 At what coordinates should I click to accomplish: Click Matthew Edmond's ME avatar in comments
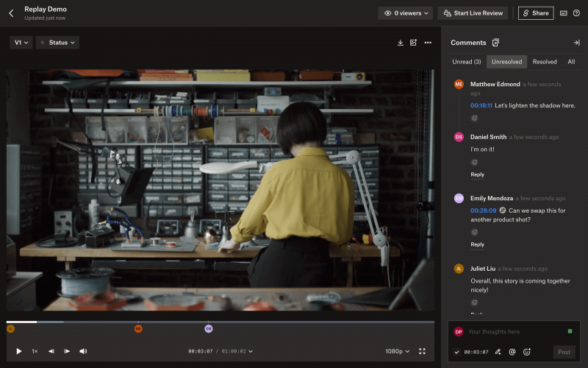[x=459, y=84]
